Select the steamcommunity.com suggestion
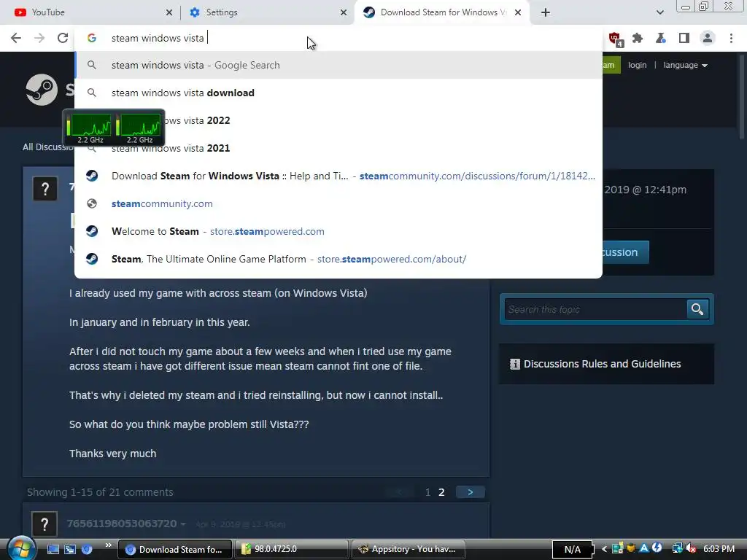 click(x=338, y=203)
